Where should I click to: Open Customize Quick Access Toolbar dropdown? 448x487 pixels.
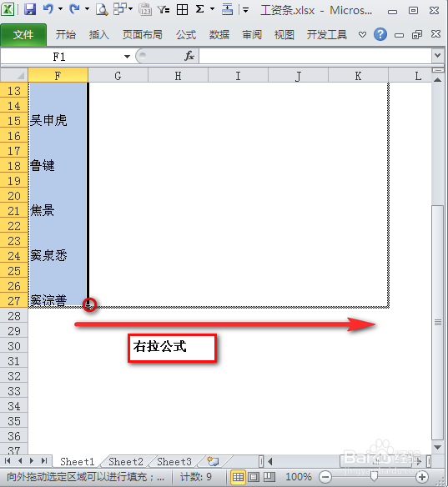pyautogui.click(x=245, y=10)
